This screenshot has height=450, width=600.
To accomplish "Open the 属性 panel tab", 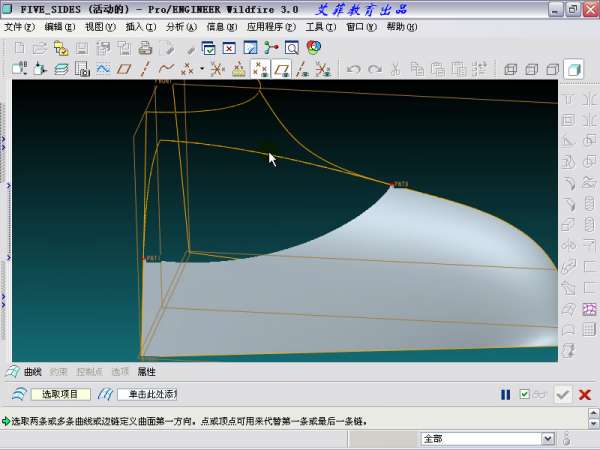I will pos(147,372).
